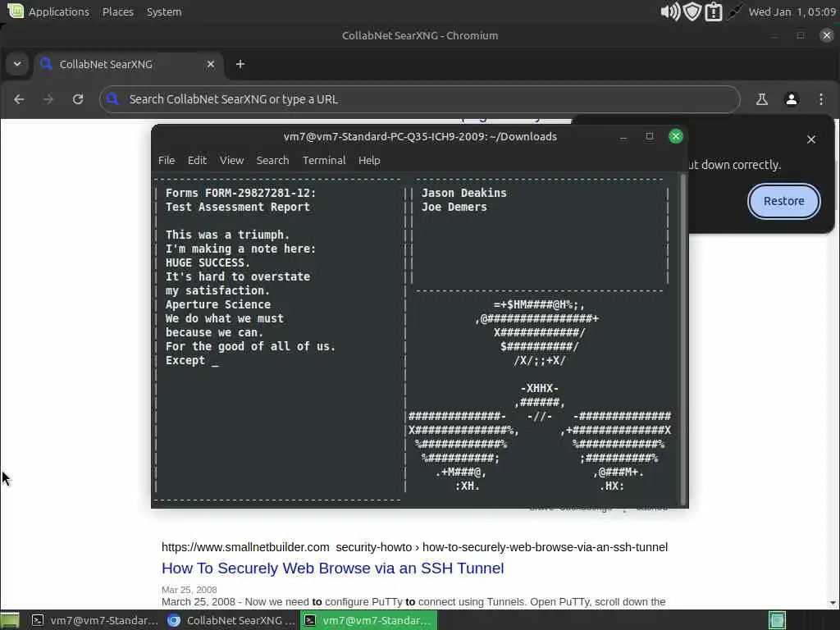
Task: Click the terminal text 'Joe Demers'
Action: (454, 207)
